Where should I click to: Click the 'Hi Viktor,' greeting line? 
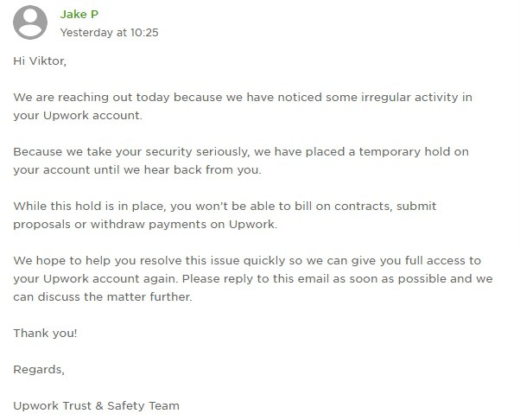40,61
